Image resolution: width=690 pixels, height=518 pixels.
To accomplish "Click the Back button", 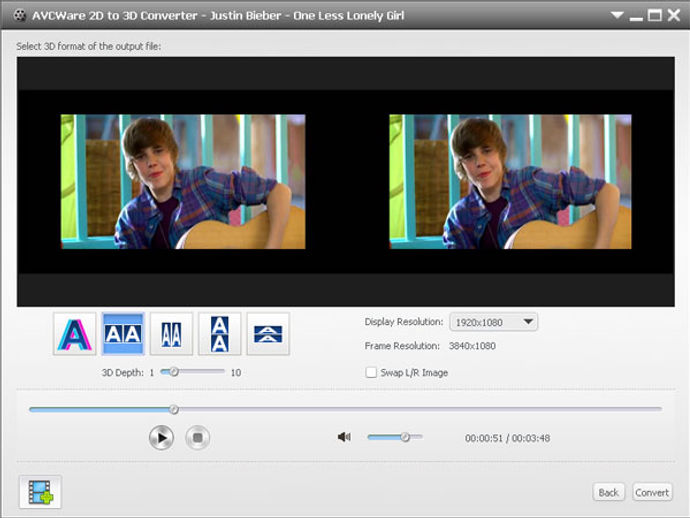I will coord(609,492).
